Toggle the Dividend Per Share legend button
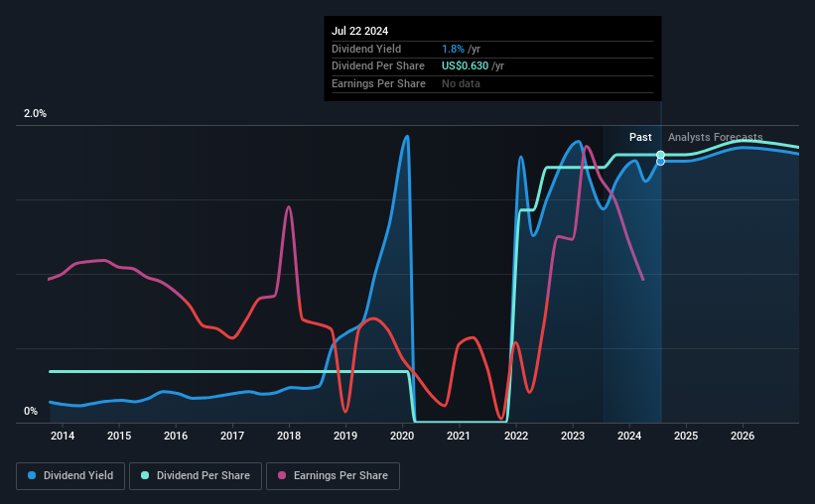 tap(196, 476)
